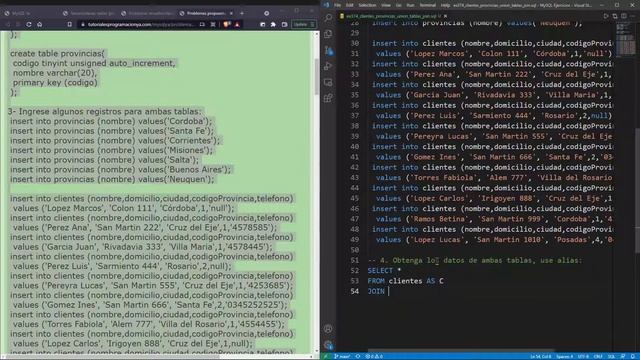Open the Manage gear menu in VS Code
The image size is (640, 360).
pyautogui.click(x=328, y=345)
